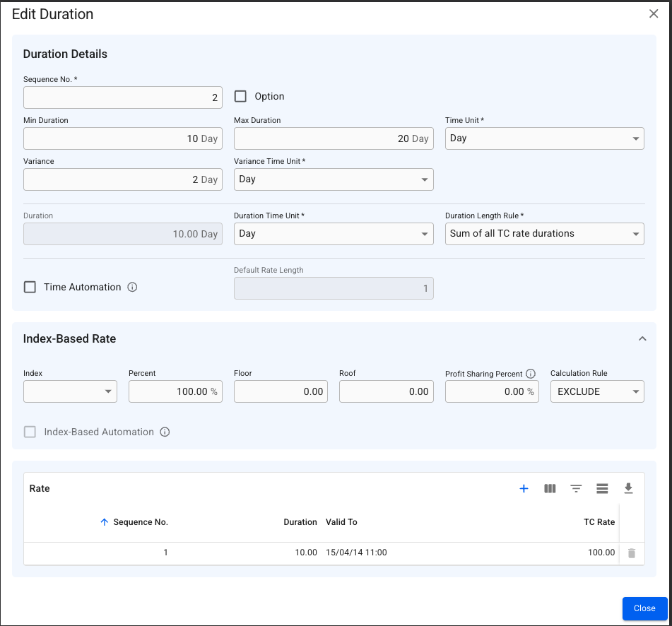Collapse the Index-Based Rate section
672x626 pixels.
(x=642, y=339)
